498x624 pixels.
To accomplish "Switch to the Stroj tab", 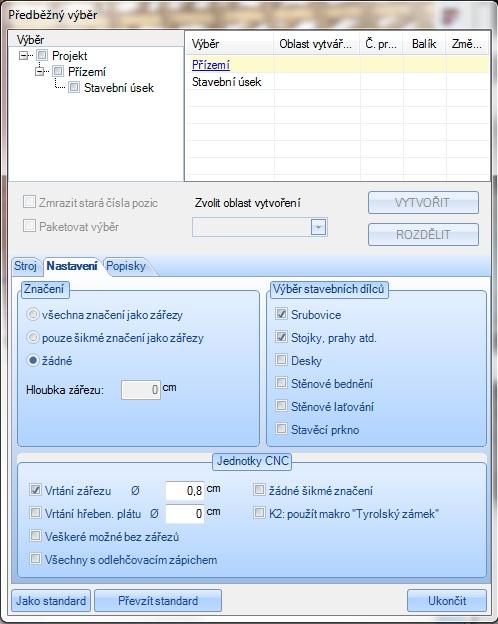I will pyautogui.click(x=25, y=266).
